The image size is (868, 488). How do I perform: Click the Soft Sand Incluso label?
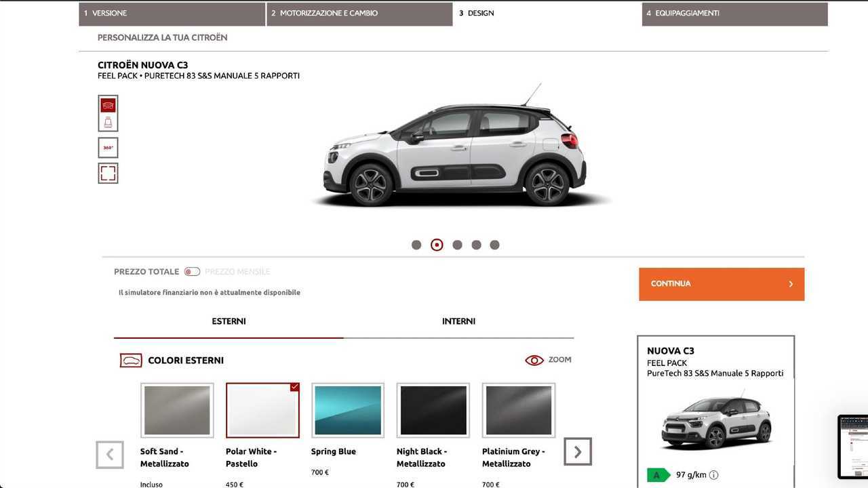coord(151,485)
